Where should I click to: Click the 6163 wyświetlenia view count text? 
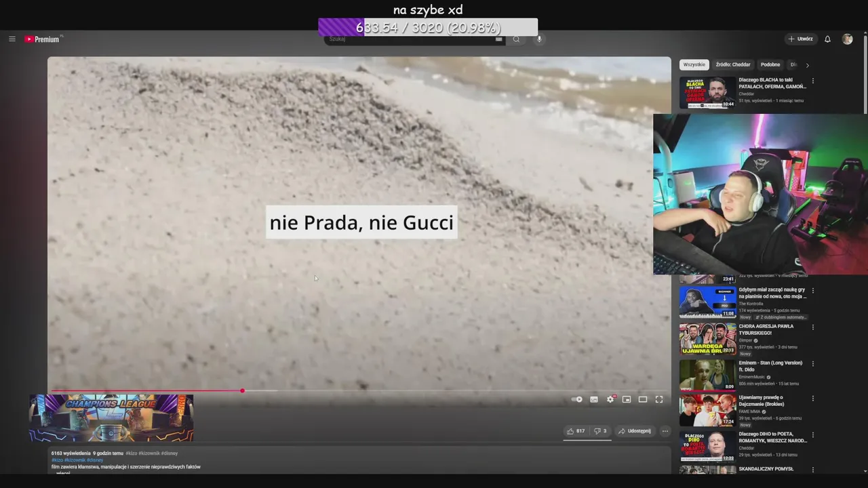click(71, 453)
